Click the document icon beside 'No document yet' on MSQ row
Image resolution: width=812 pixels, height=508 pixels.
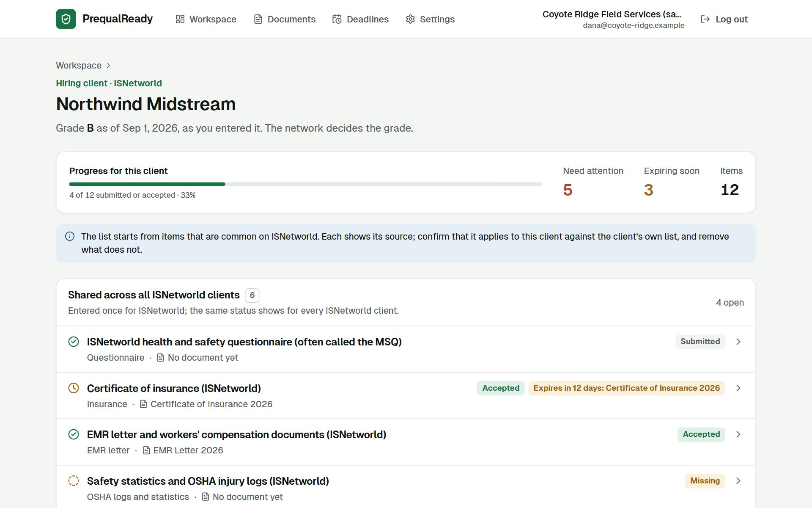161,358
